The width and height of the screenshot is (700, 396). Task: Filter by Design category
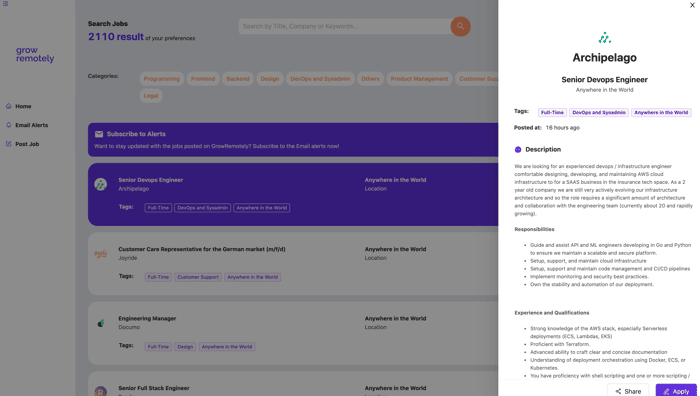point(270,79)
